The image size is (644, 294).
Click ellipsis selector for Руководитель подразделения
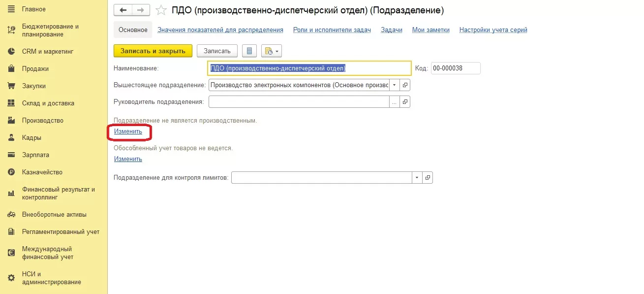click(x=395, y=102)
